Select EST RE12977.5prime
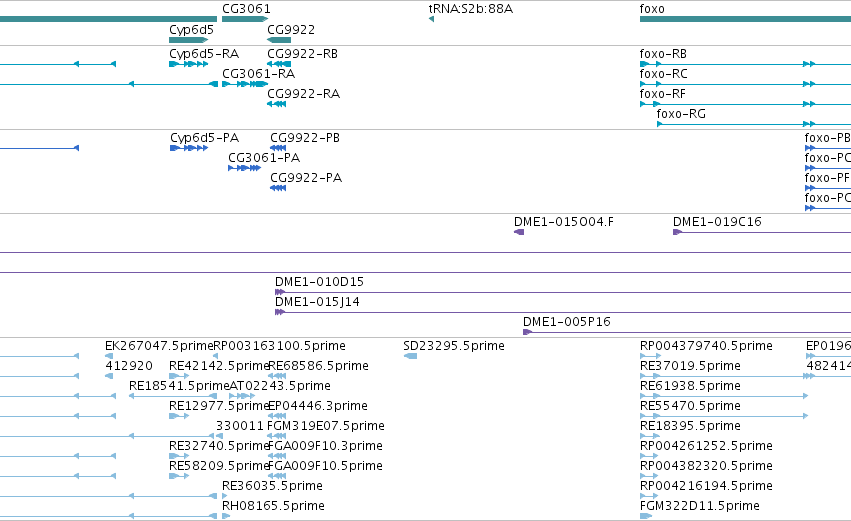 219,406
